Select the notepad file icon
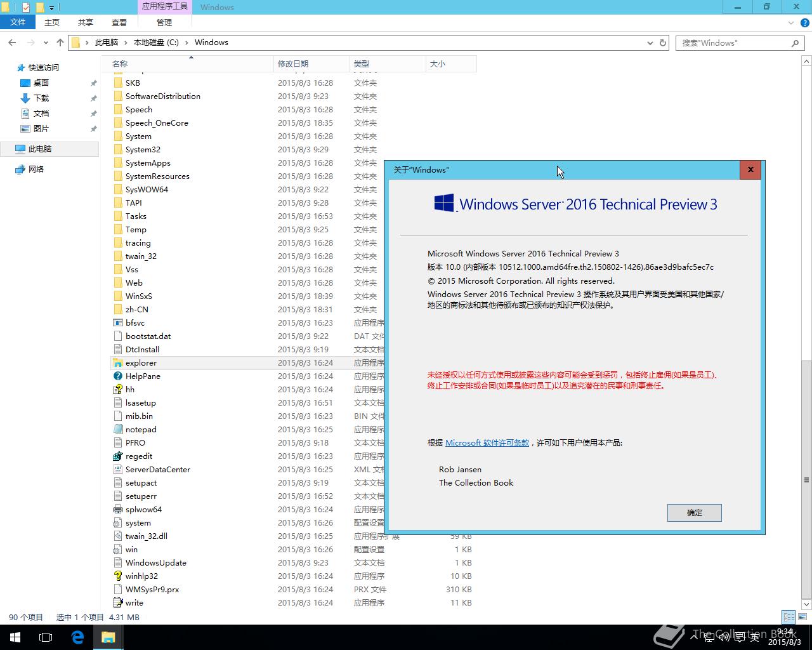812x650 pixels. [x=117, y=430]
